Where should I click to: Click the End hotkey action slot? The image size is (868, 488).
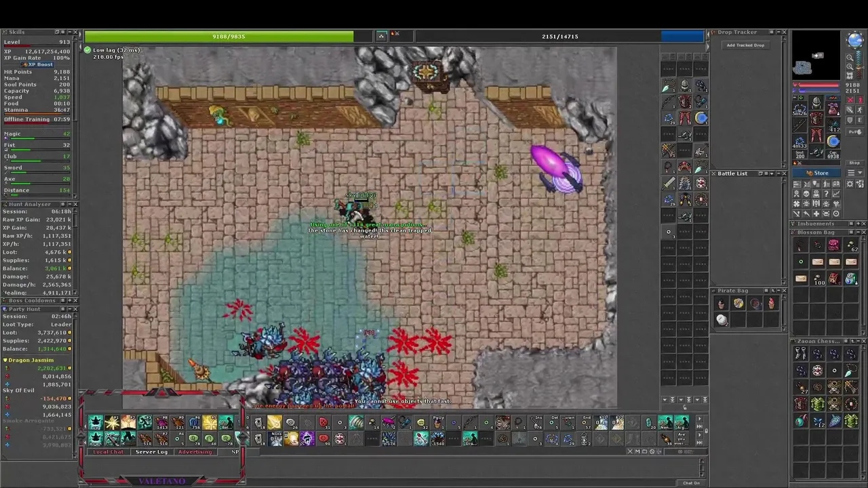click(x=584, y=422)
